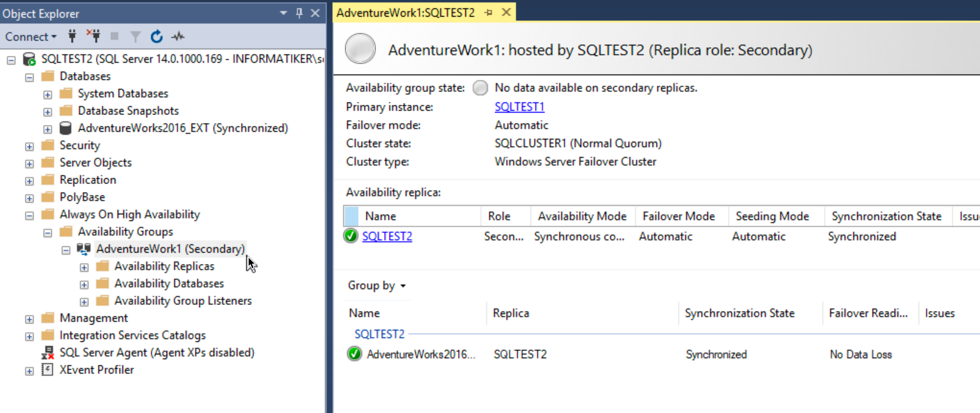
Task: Click the XEvent Profiler icon
Action: pos(47,370)
